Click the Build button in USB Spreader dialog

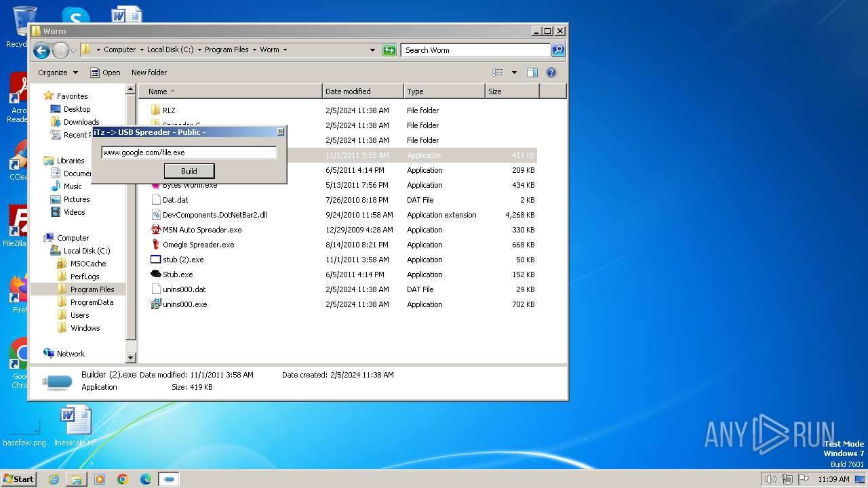pyautogui.click(x=189, y=171)
